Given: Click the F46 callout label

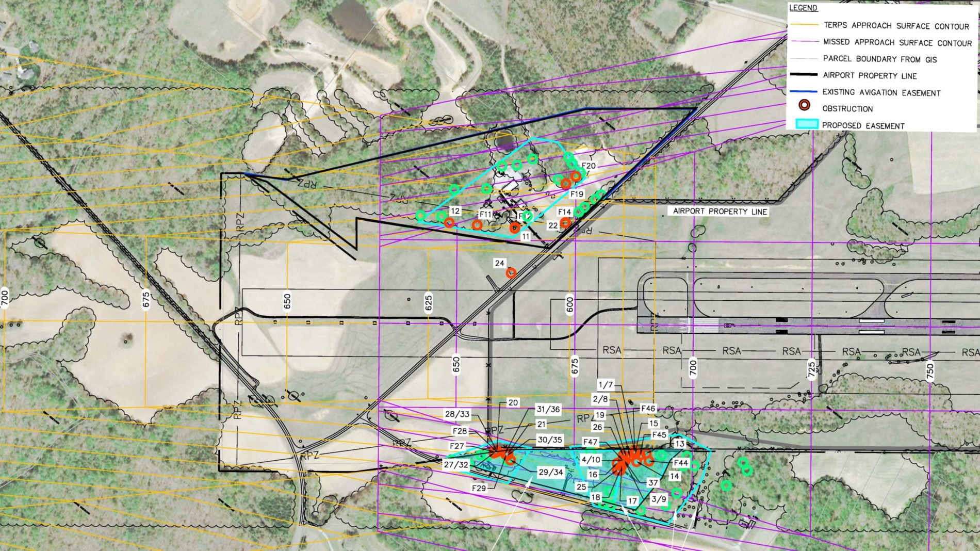Looking at the screenshot, I should (648, 409).
